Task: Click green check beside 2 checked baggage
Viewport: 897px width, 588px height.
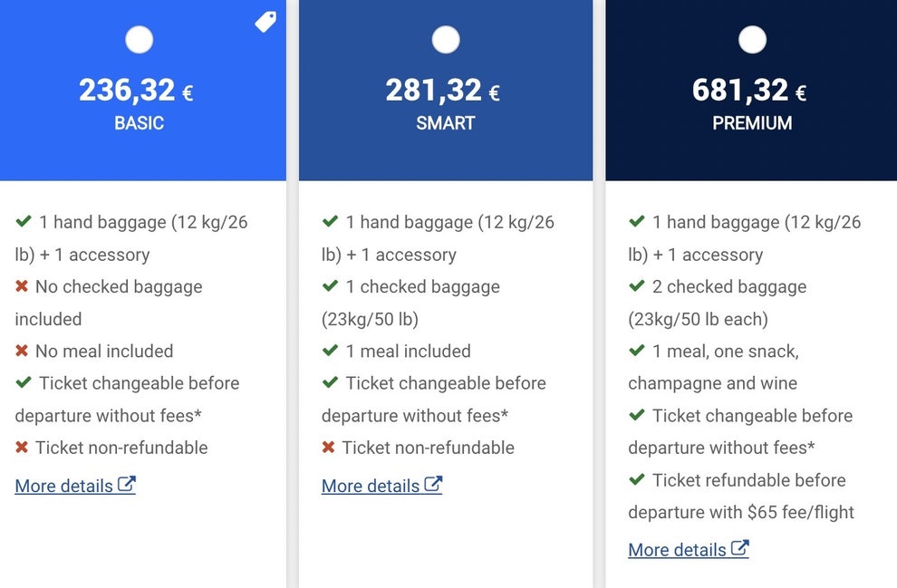Action: tap(637, 286)
